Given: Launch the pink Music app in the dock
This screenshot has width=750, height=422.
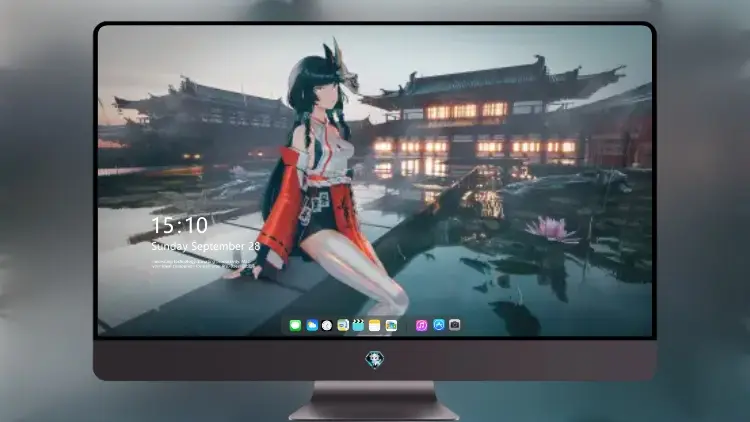Looking at the screenshot, I should pos(421,325).
